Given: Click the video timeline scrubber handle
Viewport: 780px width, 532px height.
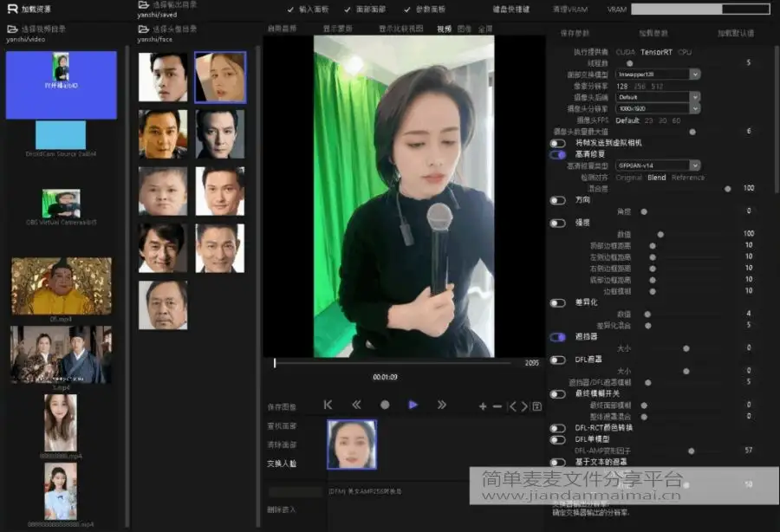Looking at the screenshot, I should click(x=275, y=363).
